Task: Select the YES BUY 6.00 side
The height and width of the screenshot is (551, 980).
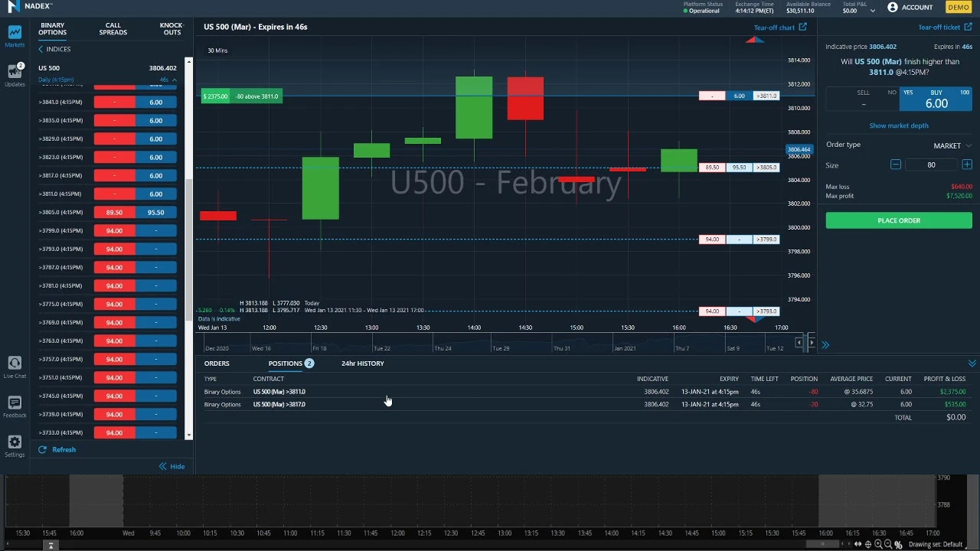Action: 936,99
